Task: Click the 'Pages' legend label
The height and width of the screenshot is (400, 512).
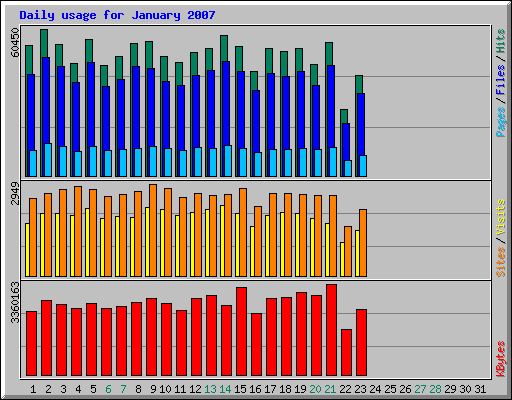Action: (501, 122)
